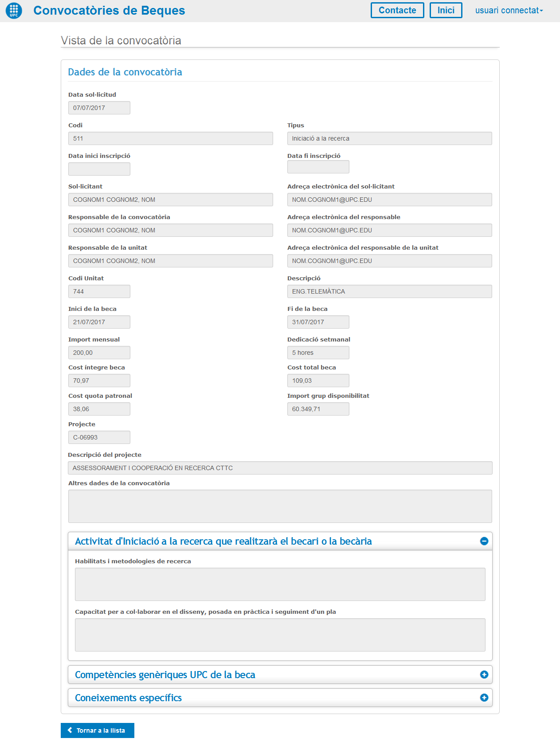
Task: Expand Competències genèriques UPC de la beca
Action: click(165, 675)
